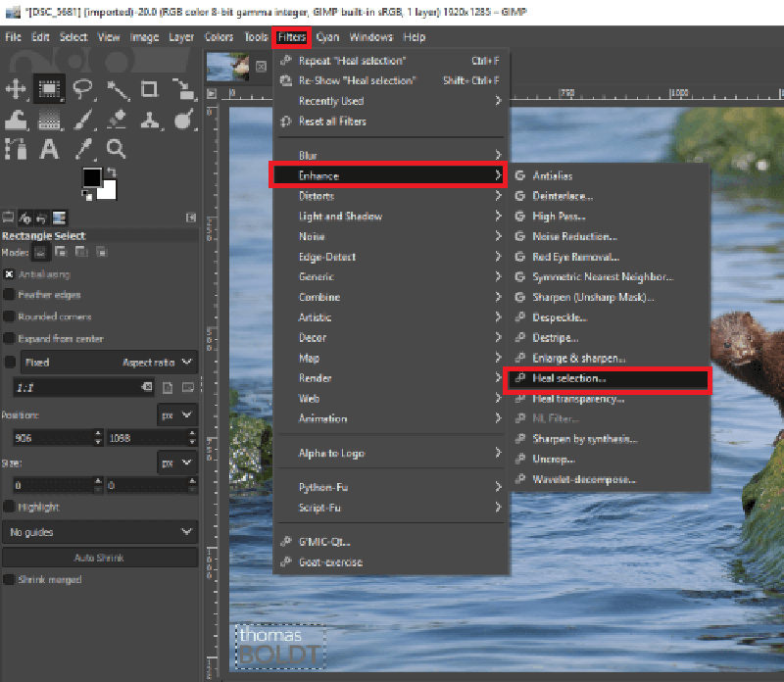Select the Text tool
This screenshot has width=784, height=682.
pyautogui.click(x=48, y=148)
